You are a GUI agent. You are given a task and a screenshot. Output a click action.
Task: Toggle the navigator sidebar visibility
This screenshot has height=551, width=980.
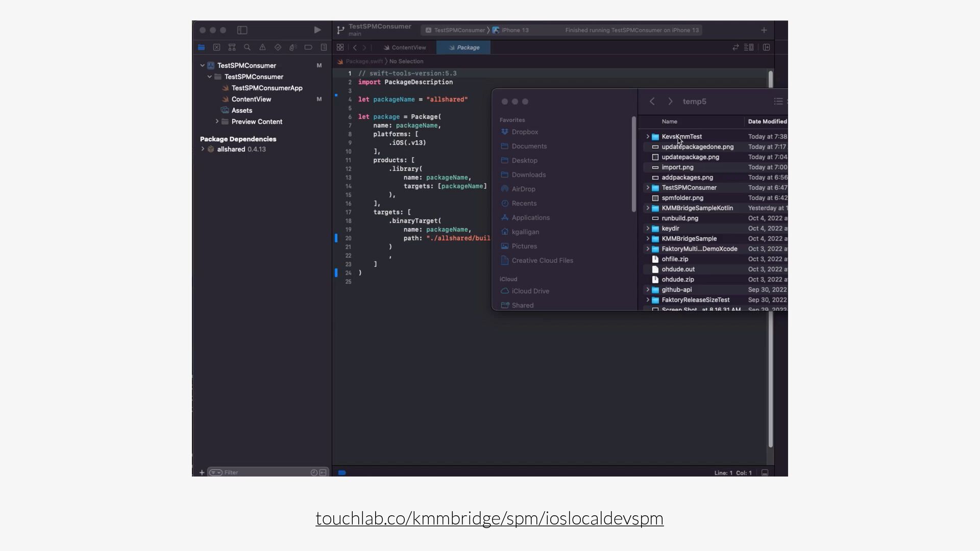pyautogui.click(x=242, y=30)
